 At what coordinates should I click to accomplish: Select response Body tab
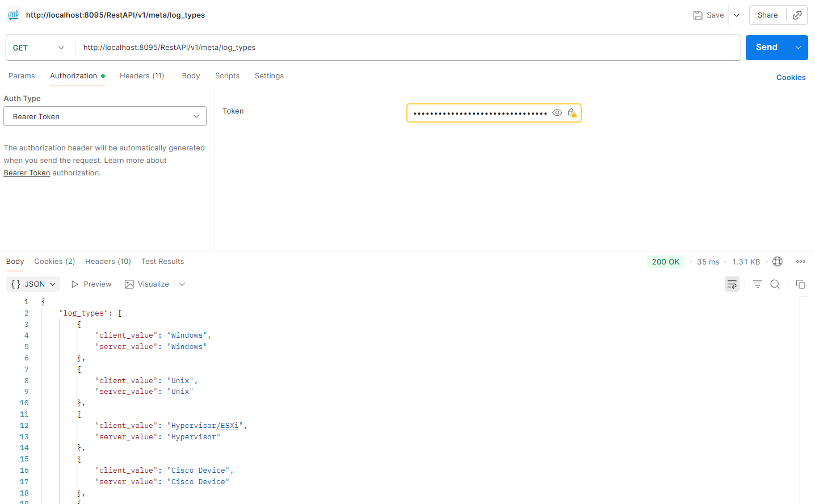pos(15,262)
